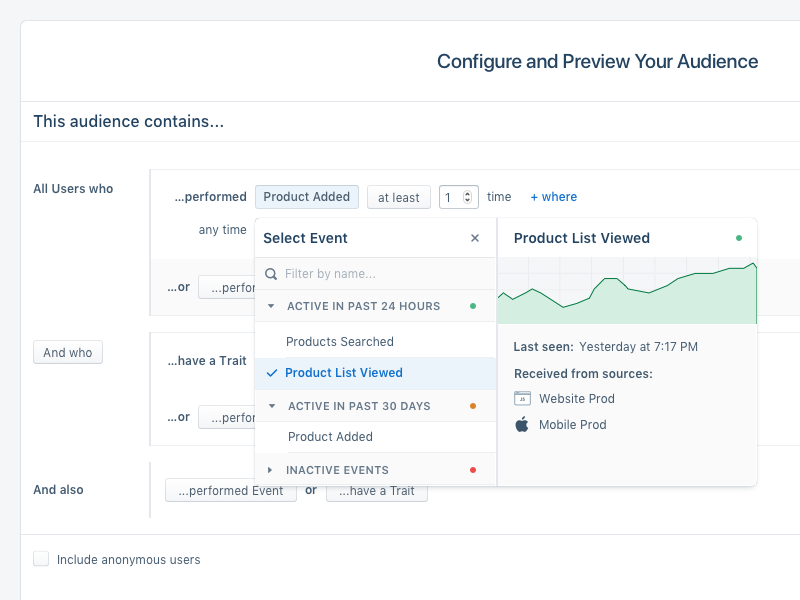Click green dot on Active in Past 24 Hours
This screenshot has height=600, width=800.
pos(473,306)
